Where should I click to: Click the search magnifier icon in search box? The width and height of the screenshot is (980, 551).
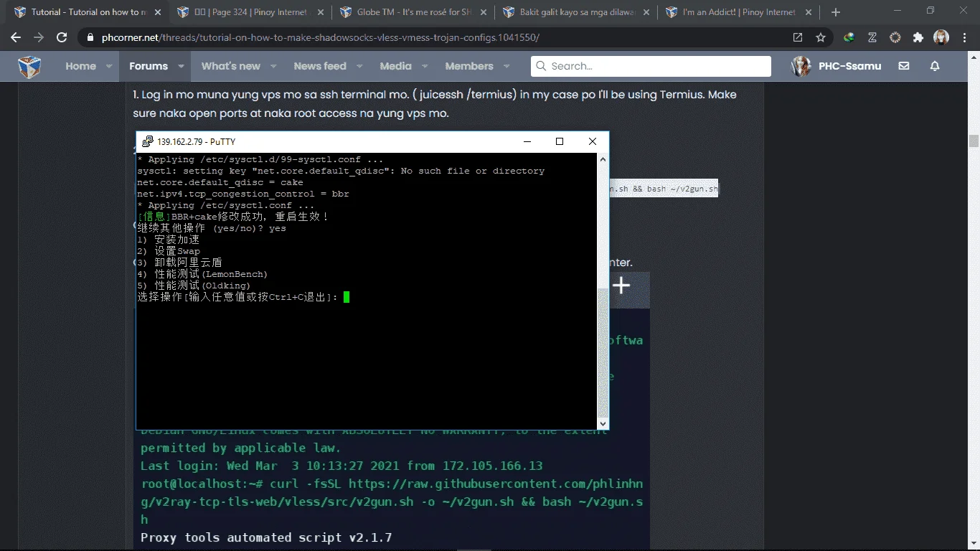click(x=542, y=66)
